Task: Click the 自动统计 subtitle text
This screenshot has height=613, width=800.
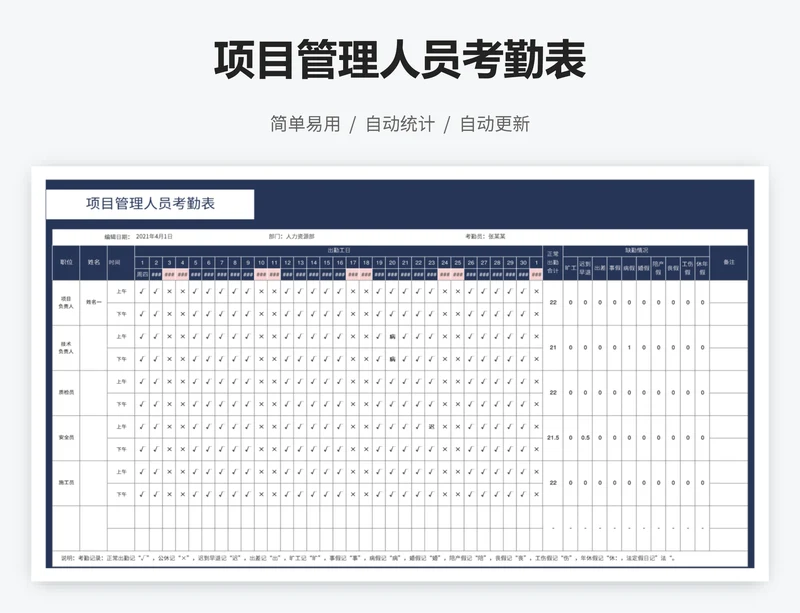Action: [400, 124]
